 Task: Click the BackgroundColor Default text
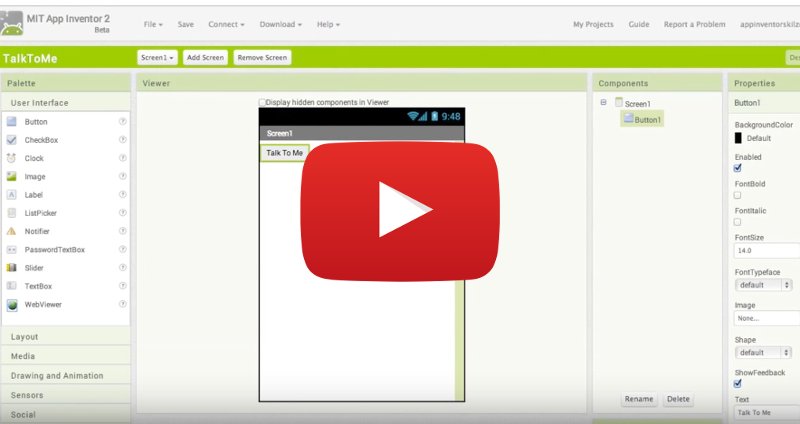coord(759,138)
